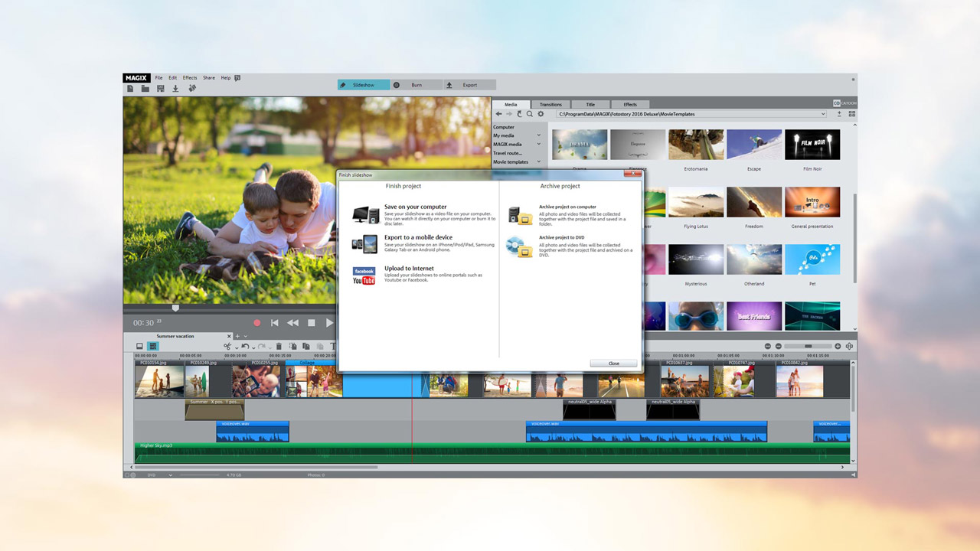980x551 pixels.
Task: Open the file path dropdown
Action: tap(823, 114)
